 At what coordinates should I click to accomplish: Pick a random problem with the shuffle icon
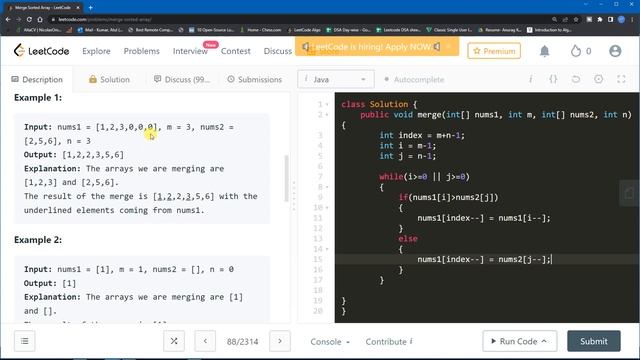[174, 341]
